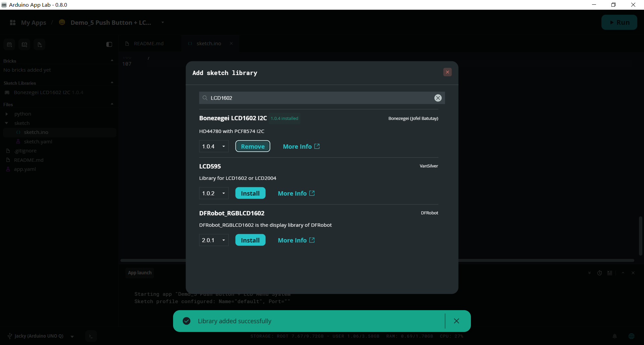Open the board selector Jacky (Arduino UNO Q)
644x345 pixels.
41,336
